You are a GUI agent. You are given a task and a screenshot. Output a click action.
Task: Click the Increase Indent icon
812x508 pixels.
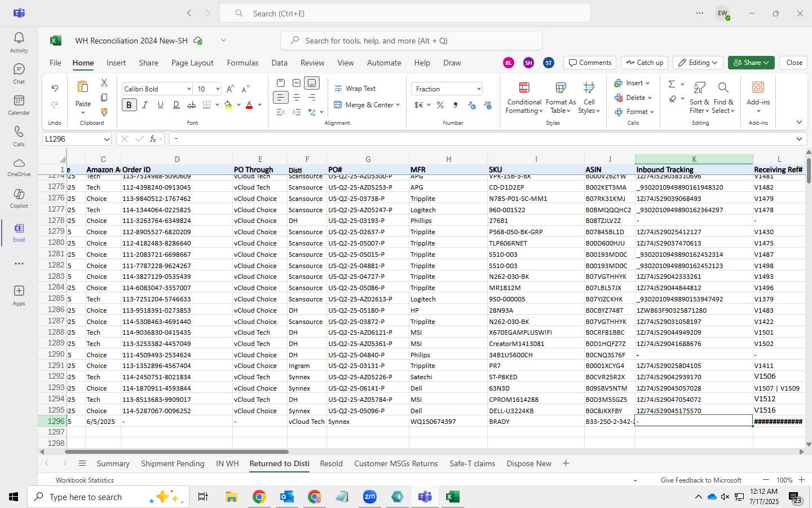click(296, 112)
